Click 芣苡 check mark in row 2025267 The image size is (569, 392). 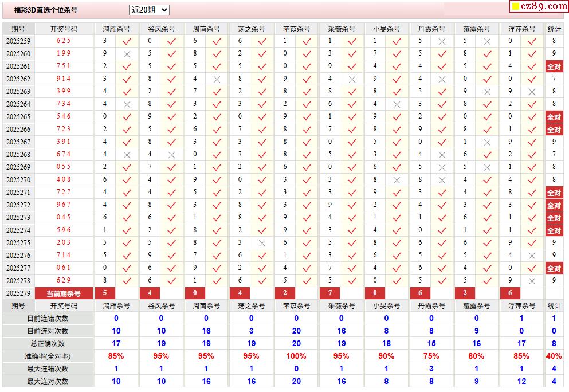click(x=307, y=142)
